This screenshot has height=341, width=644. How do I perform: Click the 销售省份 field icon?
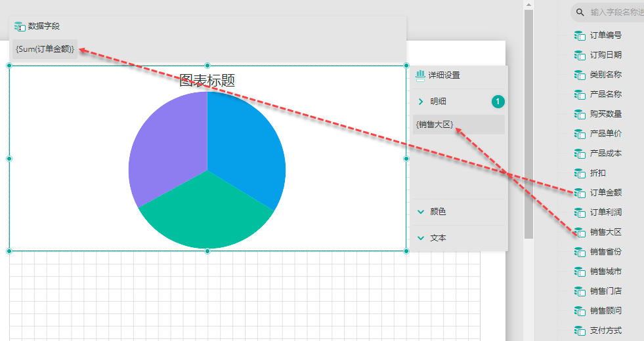580,252
